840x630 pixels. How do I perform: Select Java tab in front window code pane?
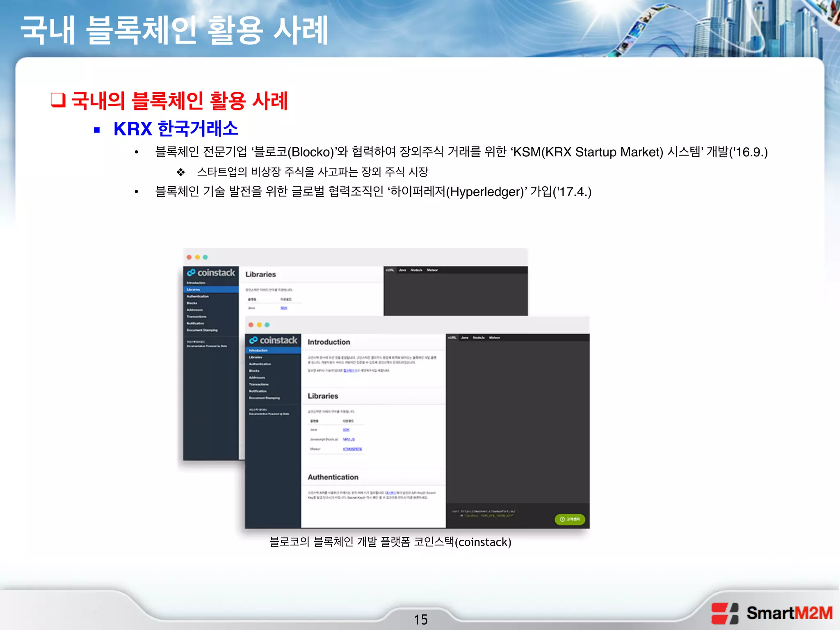pos(465,338)
